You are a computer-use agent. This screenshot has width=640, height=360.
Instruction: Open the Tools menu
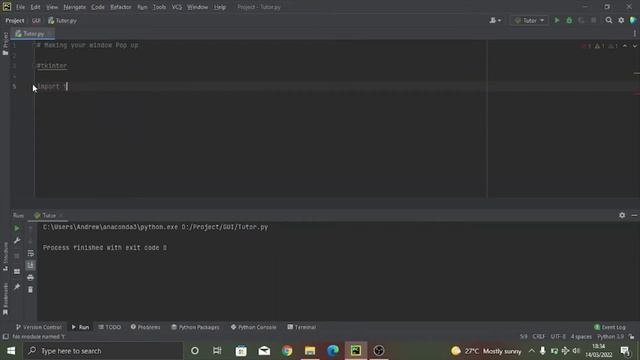pos(160,7)
